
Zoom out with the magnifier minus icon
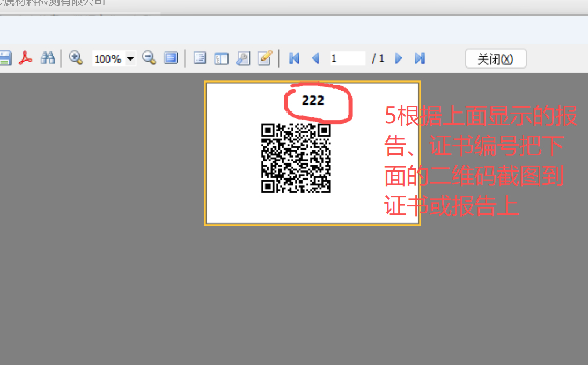point(149,58)
